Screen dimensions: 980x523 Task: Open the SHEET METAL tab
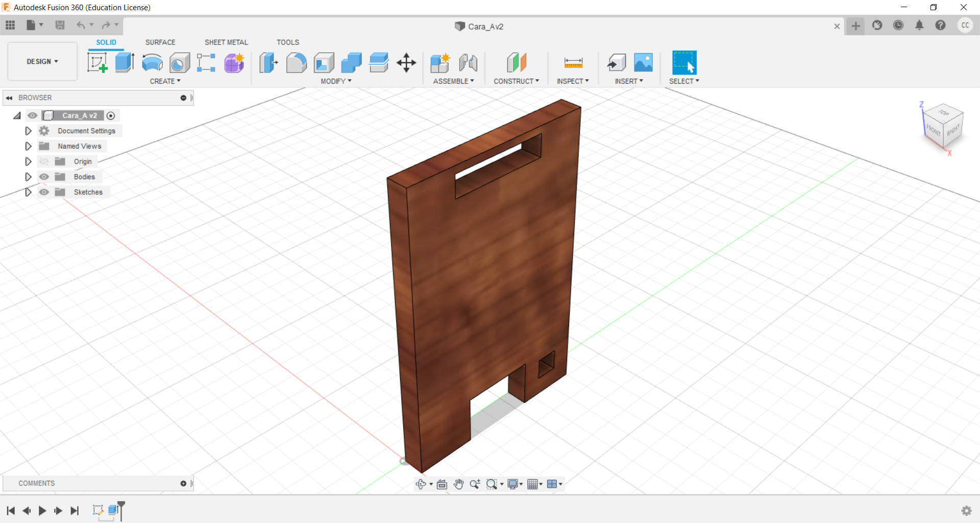226,42
